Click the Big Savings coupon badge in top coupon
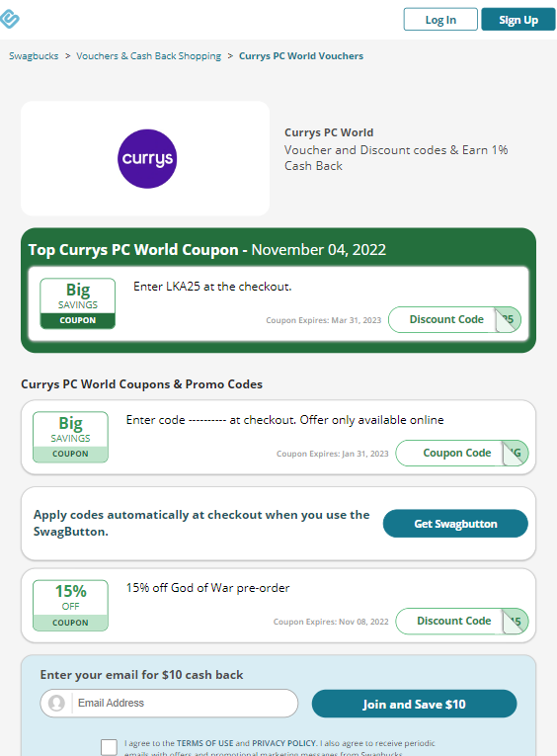Image resolution: width=557 pixels, height=756 pixels. tap(78, 303)
